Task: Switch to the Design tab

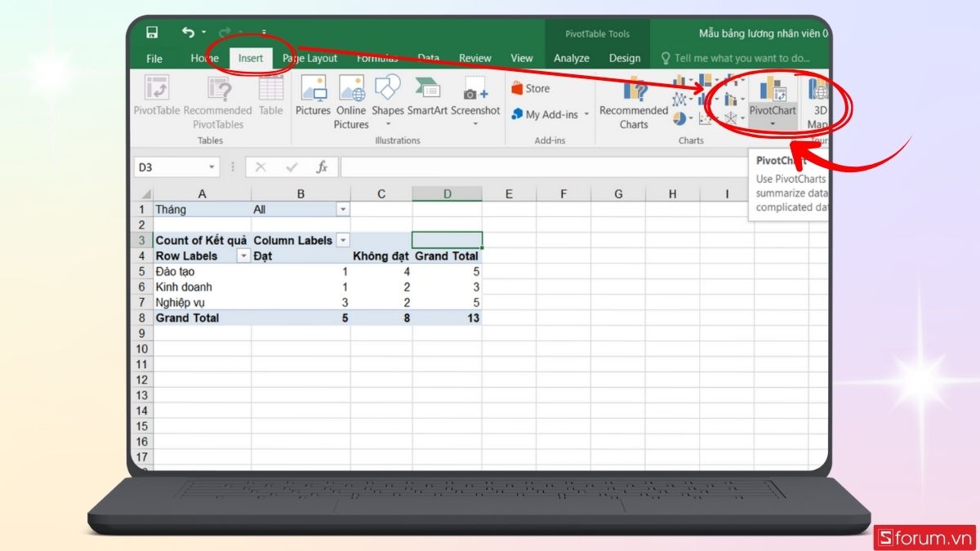Action: 624,58
